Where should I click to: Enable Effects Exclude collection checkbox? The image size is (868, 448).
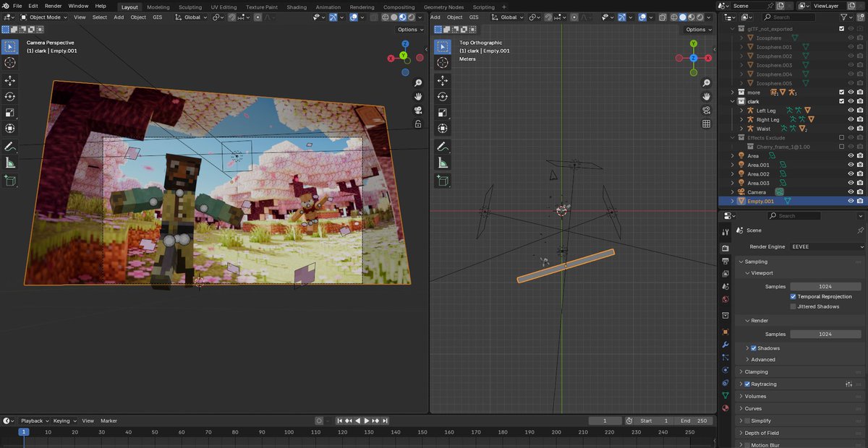(x=841, y=137)
